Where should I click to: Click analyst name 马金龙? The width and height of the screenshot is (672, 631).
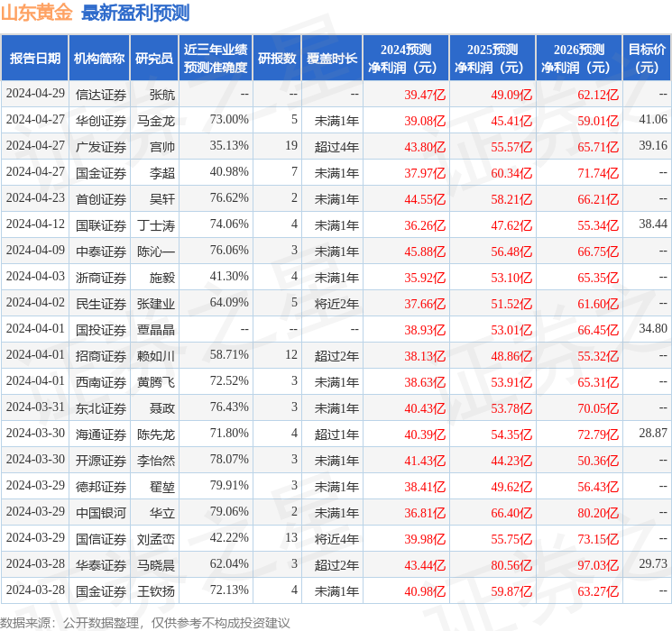pyautogui.click(x=155, y=121)
